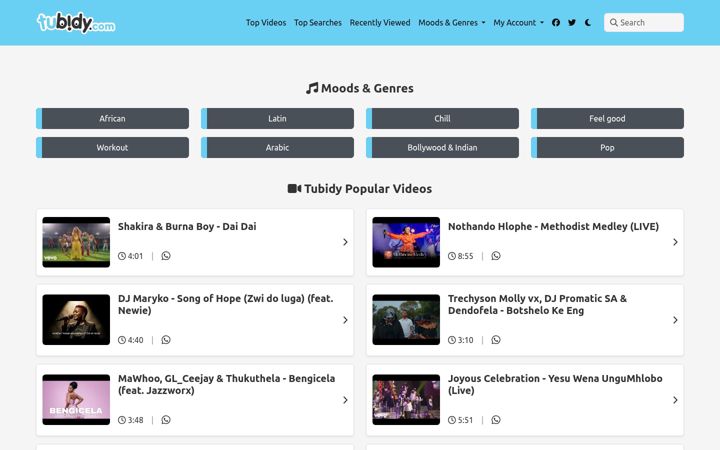Click the 3:48 duration on Bengicela
Image resolution: width=720 pixels, height=450 pixels.
pyautogui.click(x=130, y=420)
